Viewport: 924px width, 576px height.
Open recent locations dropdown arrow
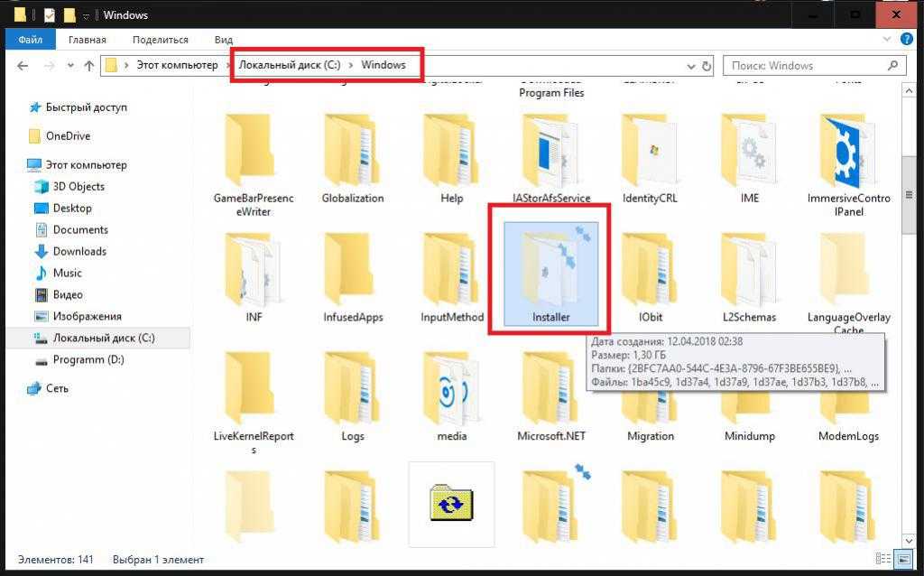(70, 65)
